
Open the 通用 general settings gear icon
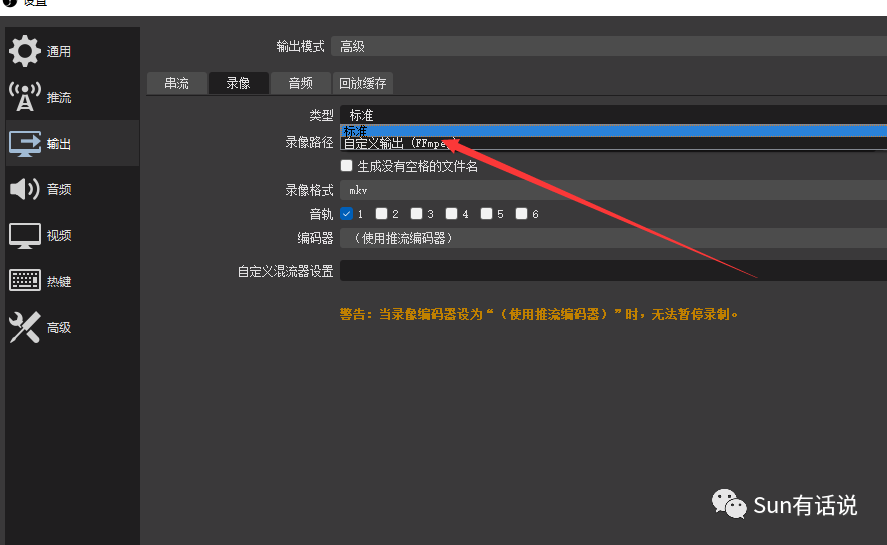(25, 51)
